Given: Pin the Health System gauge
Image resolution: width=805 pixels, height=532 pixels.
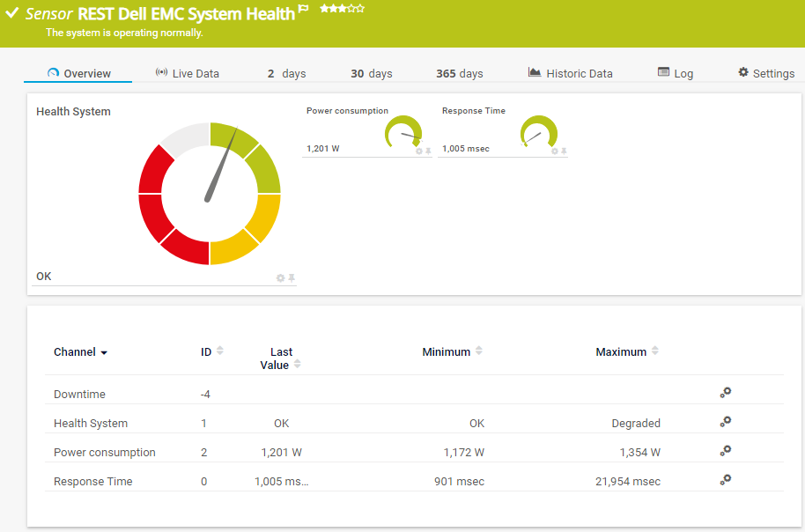Looking at the screenshot, I should click(292, 277).
